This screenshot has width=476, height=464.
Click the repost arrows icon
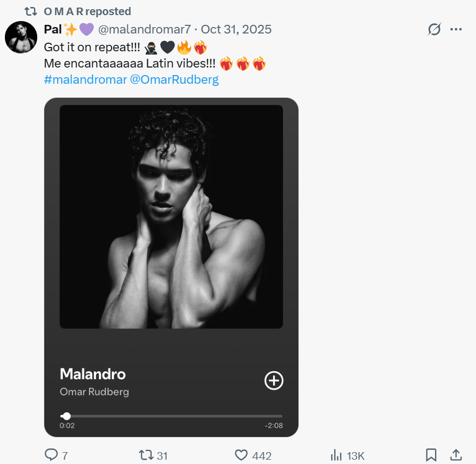[146, 455]
